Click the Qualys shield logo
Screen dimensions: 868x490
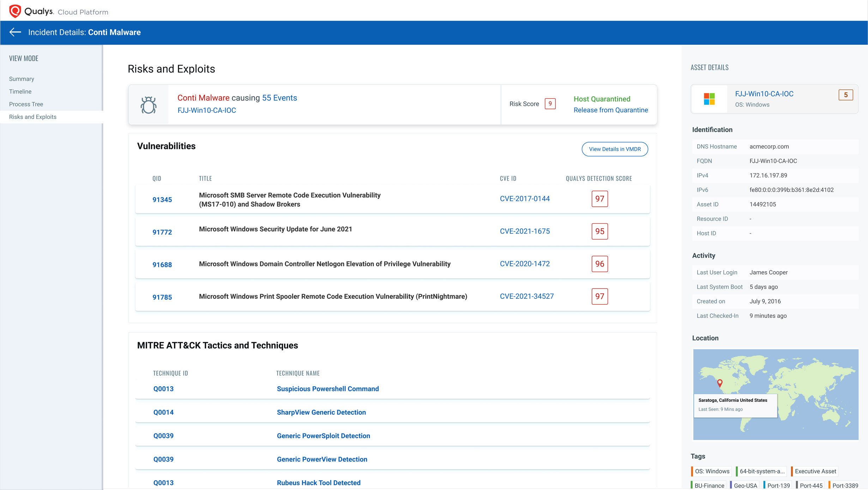(x=15, y=11)
